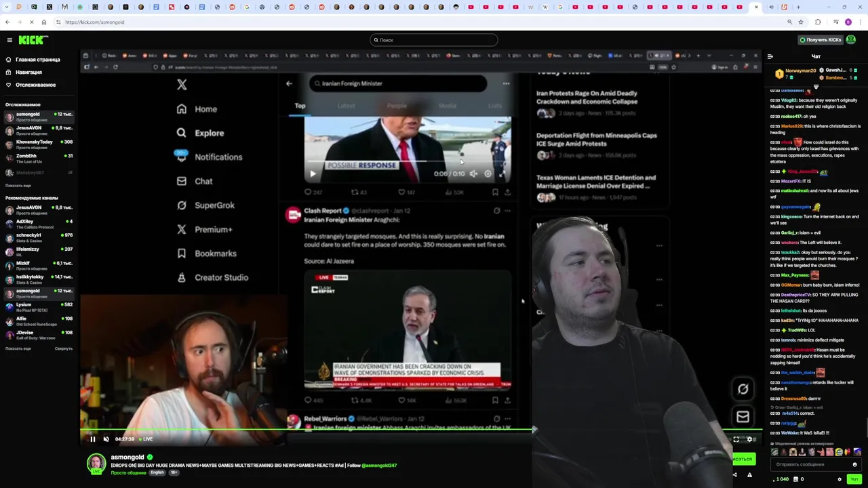This screenshot has height=488, width=868.
Task: Focus the Kick Поиск search field
Action: tap(434, 40)
